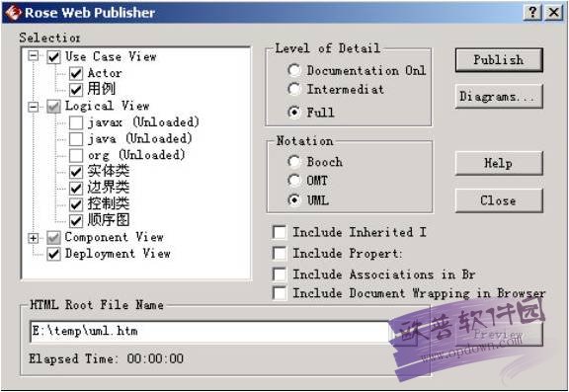This screenshot has height=392, width=569.
Task: Collapse the Use Case View node
Action: [34, 56]
